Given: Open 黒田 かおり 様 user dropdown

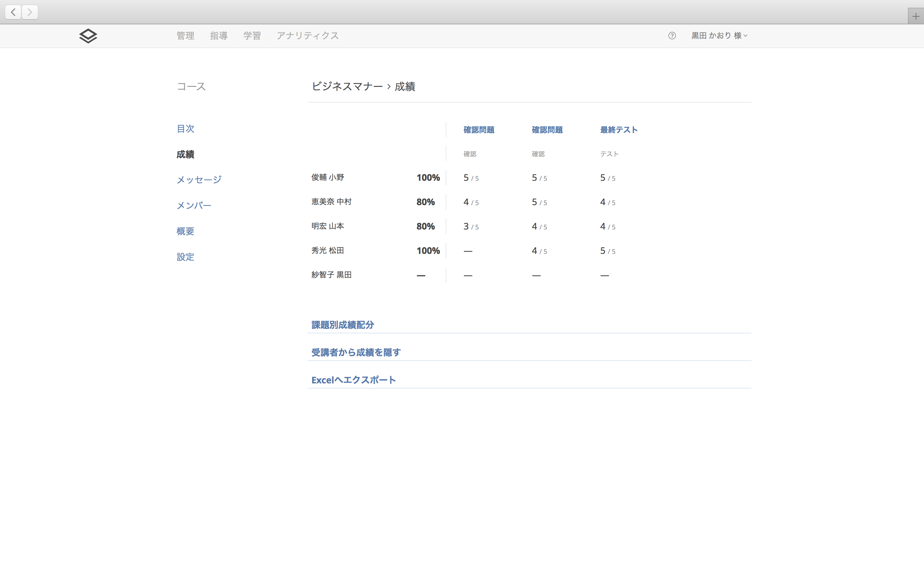Looking at the screenshot, I should 719,36.
